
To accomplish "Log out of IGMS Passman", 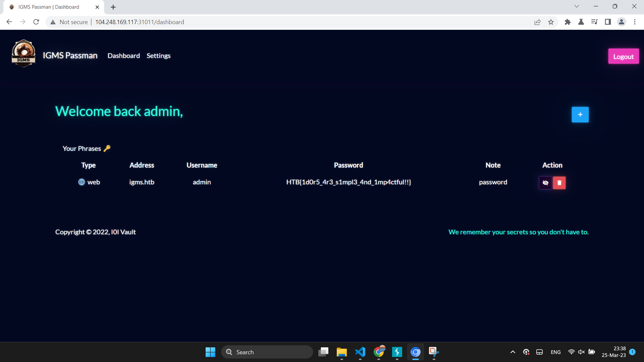I will 623,56.
